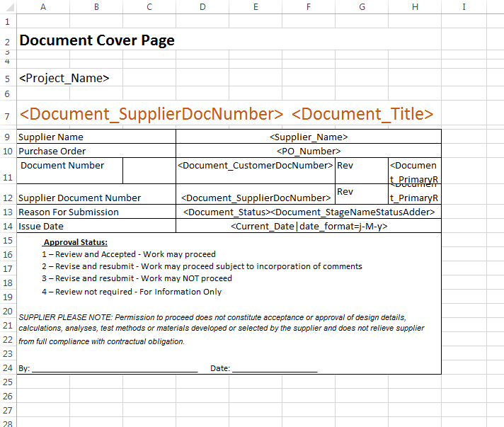504x427 pixels.
Task: Select column G header
Action: tap(362, 7)
